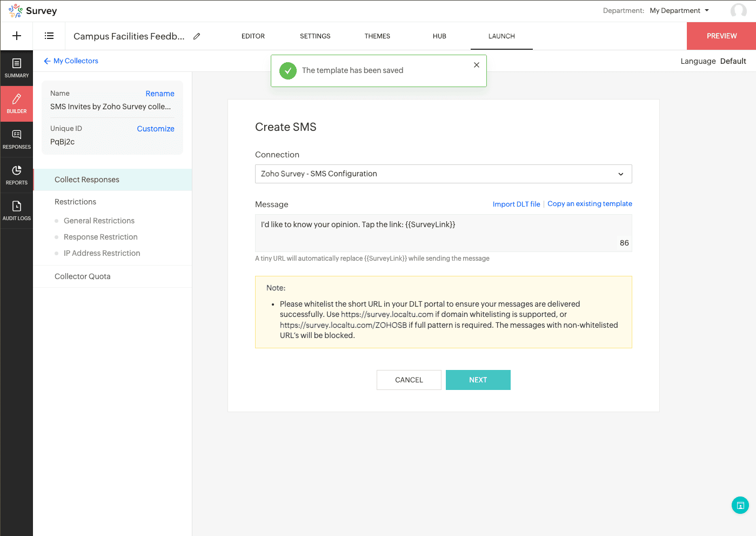Switch to the Themes tab

point(377,36)
